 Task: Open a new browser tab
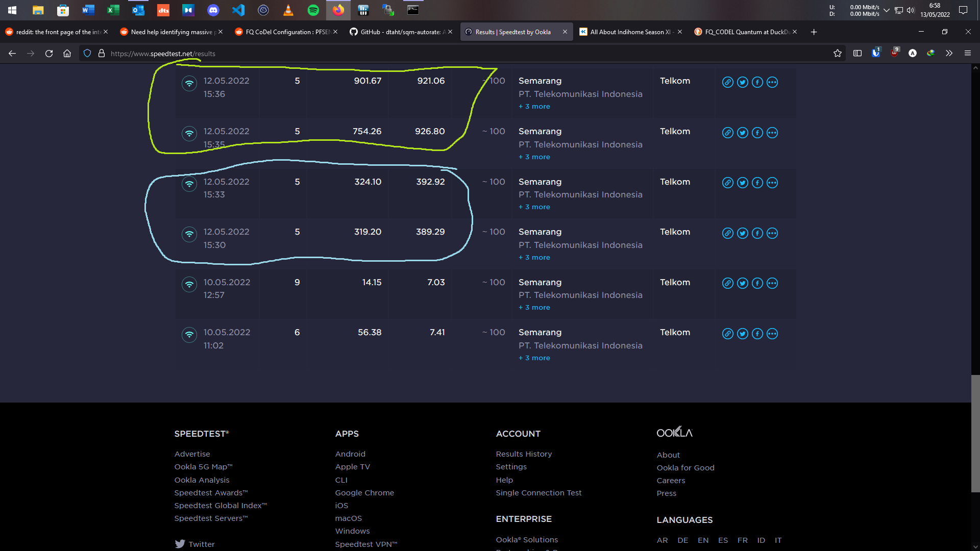coord(814,32)
